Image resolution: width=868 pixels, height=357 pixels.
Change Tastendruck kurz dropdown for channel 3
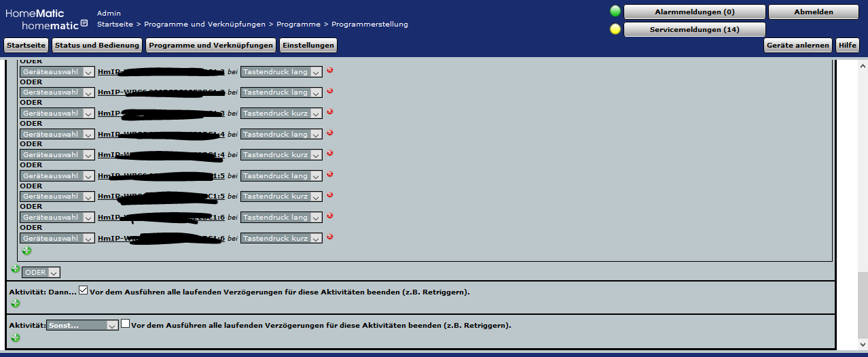(281, 114)
